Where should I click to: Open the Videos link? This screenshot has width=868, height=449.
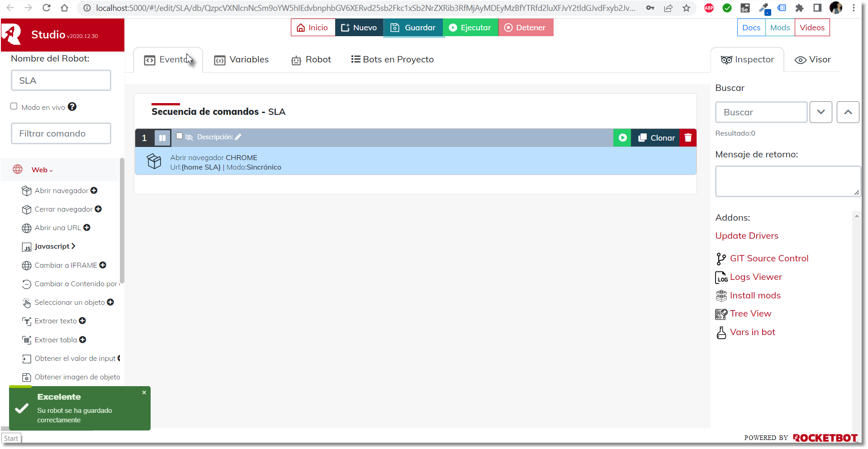[812, 28]
